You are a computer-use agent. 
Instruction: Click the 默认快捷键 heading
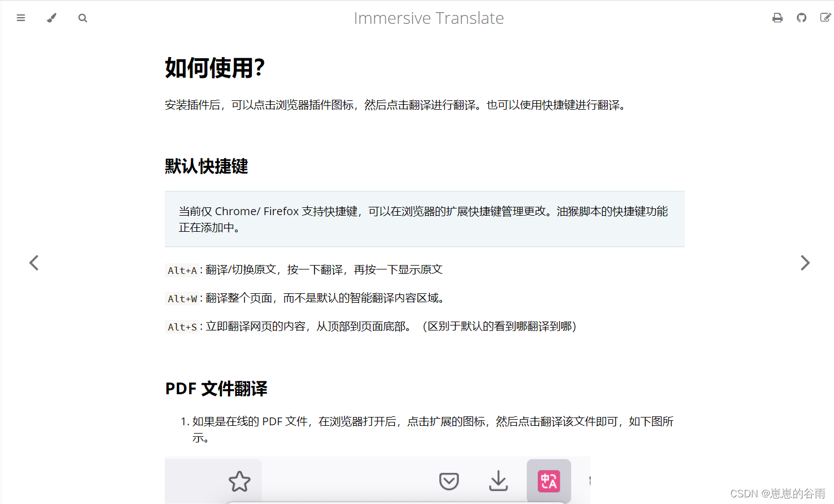pos(206,166)
